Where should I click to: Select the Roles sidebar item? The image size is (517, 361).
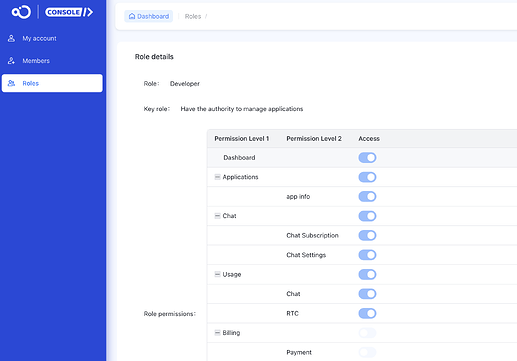point(52,83)
